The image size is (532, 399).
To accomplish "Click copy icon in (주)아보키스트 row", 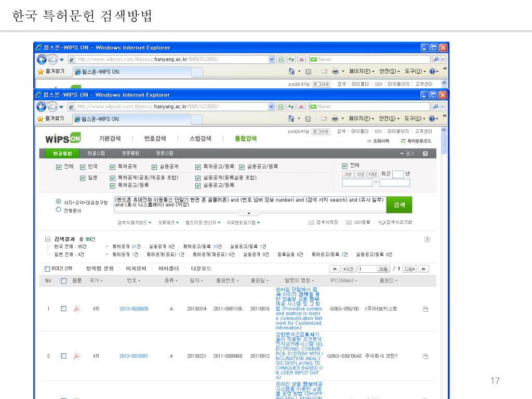I will [x=425, y=309].
